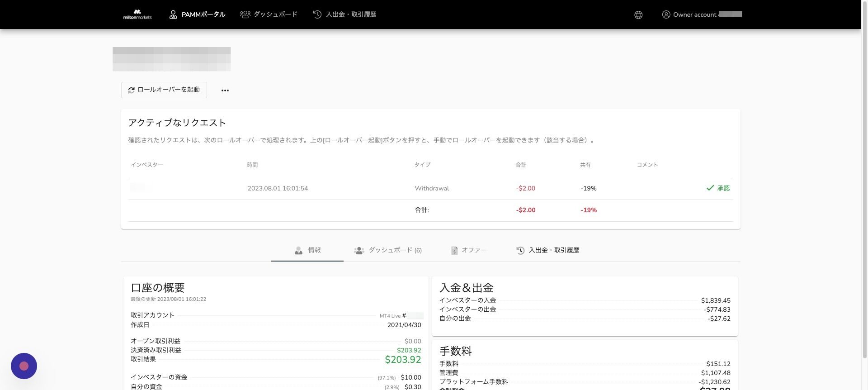Click the -19% share cell in withdrawal row
The height and width of the screenshot is (390, 868).
(589, 188)
